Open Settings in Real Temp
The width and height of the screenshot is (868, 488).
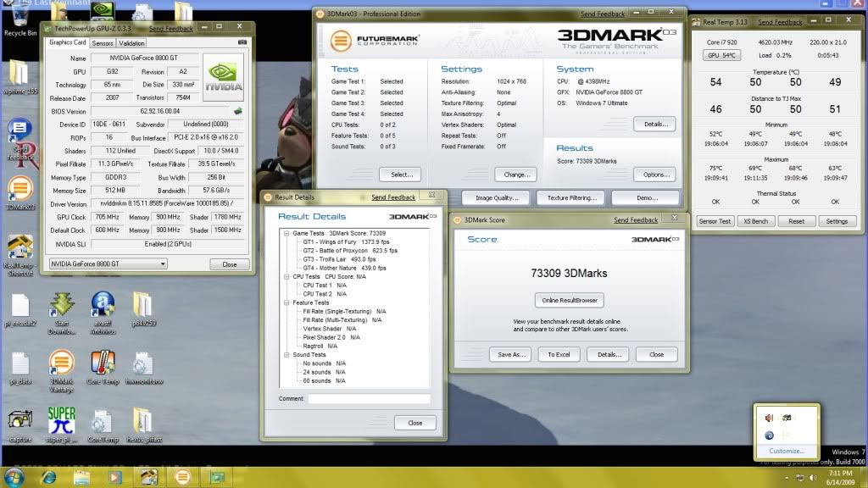837,221
